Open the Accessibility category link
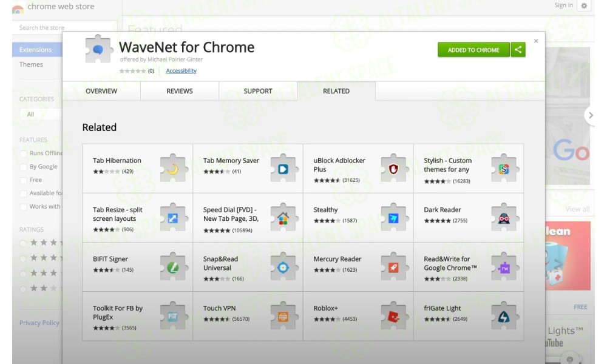This screenshot has height=364, width=607. coord(181,71)
